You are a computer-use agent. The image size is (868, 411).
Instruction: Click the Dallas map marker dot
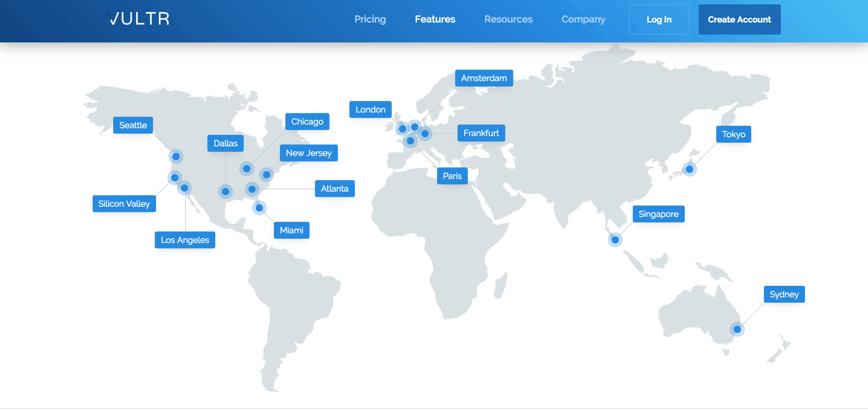pos(225,192)
